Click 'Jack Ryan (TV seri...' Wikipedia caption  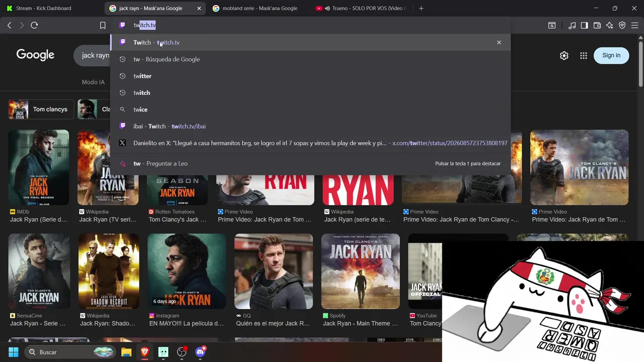108,220
